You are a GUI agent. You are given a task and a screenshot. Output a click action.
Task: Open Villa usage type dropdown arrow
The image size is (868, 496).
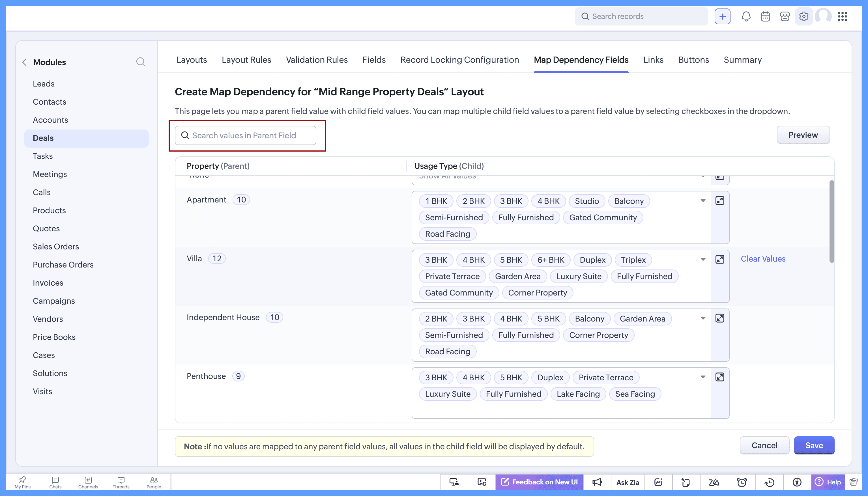pos(703,260)
